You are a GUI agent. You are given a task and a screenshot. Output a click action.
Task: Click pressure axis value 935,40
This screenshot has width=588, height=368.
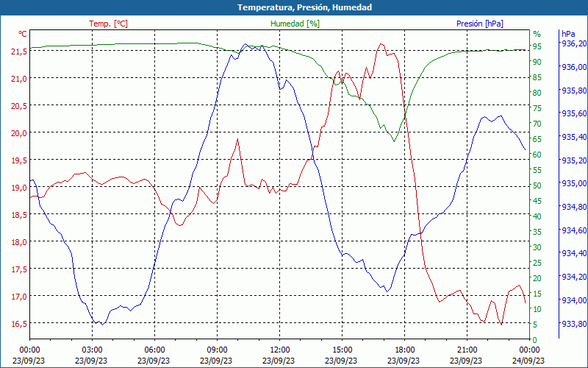tap(573, 137)
